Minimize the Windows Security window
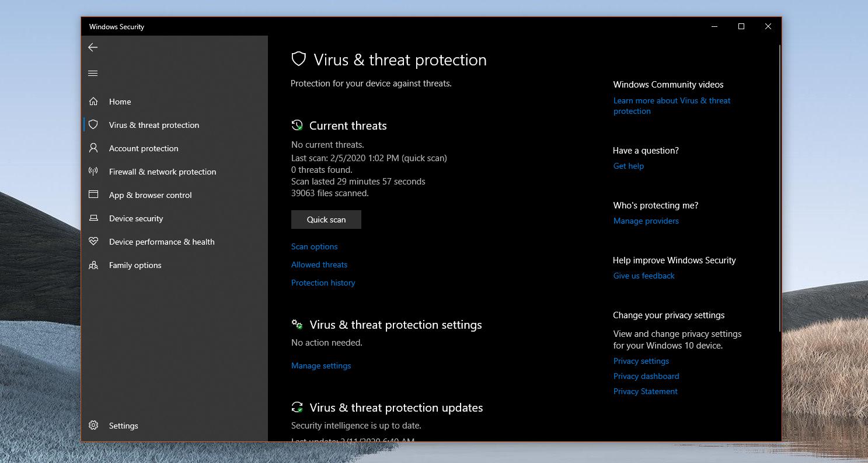 point(714,26)
